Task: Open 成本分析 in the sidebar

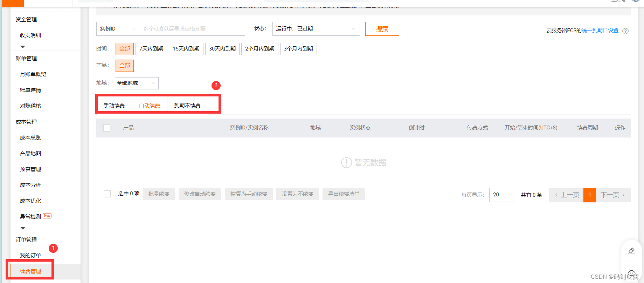Action: coord(30,185)
